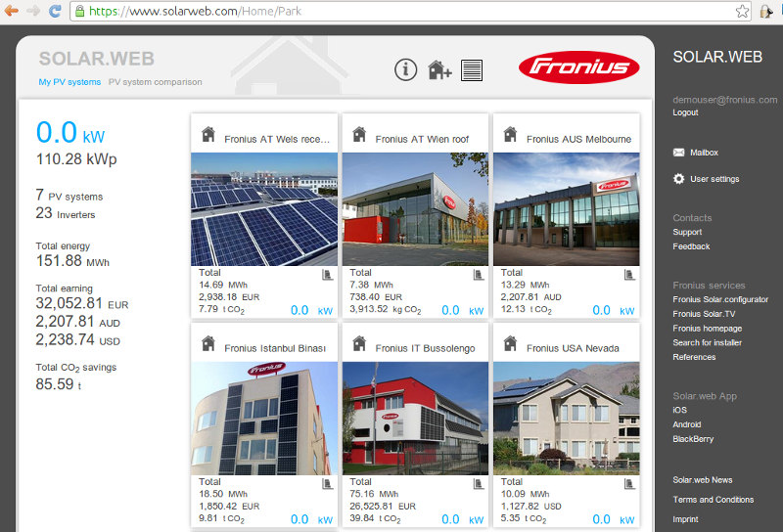The image size is (783, 532).
Task: Click the Mailbox envelope icon
Action: tap(678, 153)
